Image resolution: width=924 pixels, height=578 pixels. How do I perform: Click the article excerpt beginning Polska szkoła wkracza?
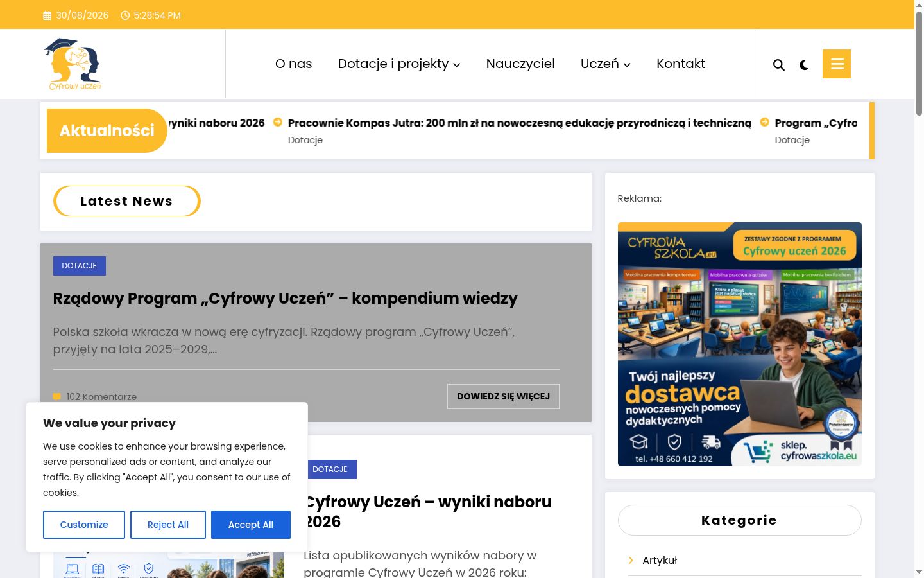pos(284,340)
